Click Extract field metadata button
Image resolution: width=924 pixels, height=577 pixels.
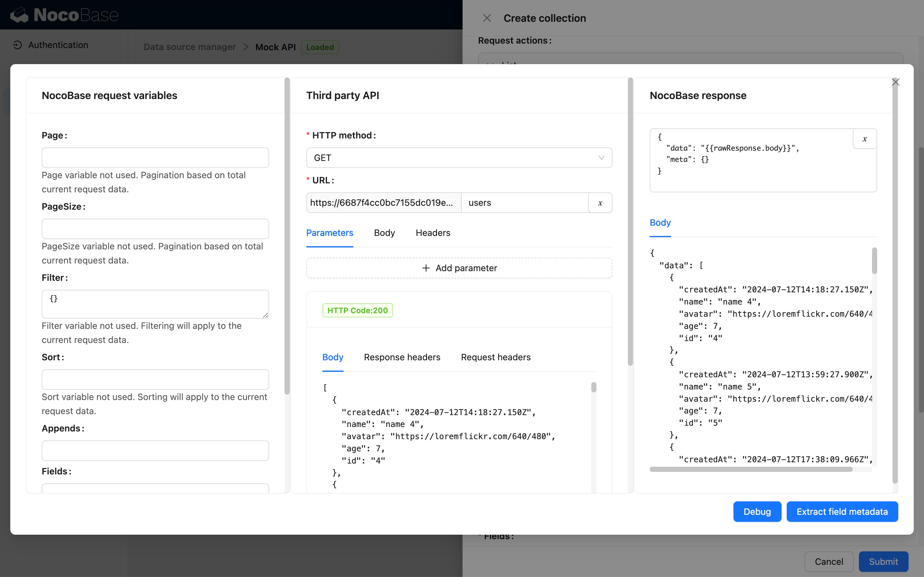point(842,511)
